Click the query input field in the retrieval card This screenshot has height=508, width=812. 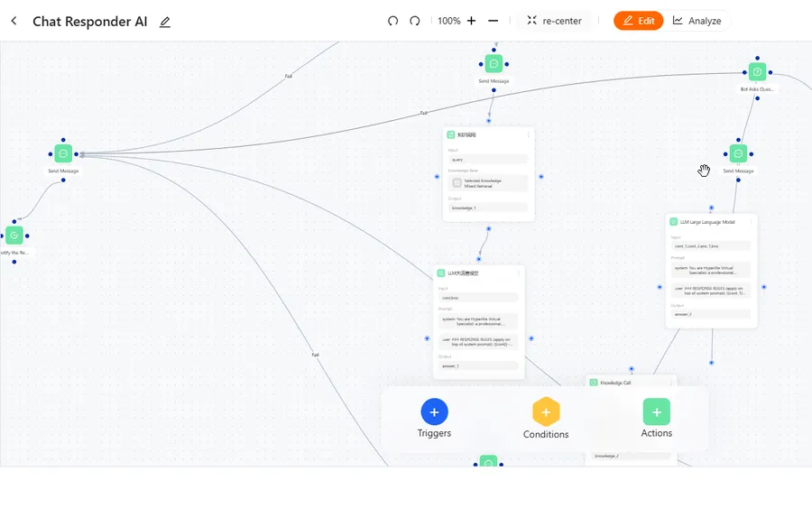(488, 160)
